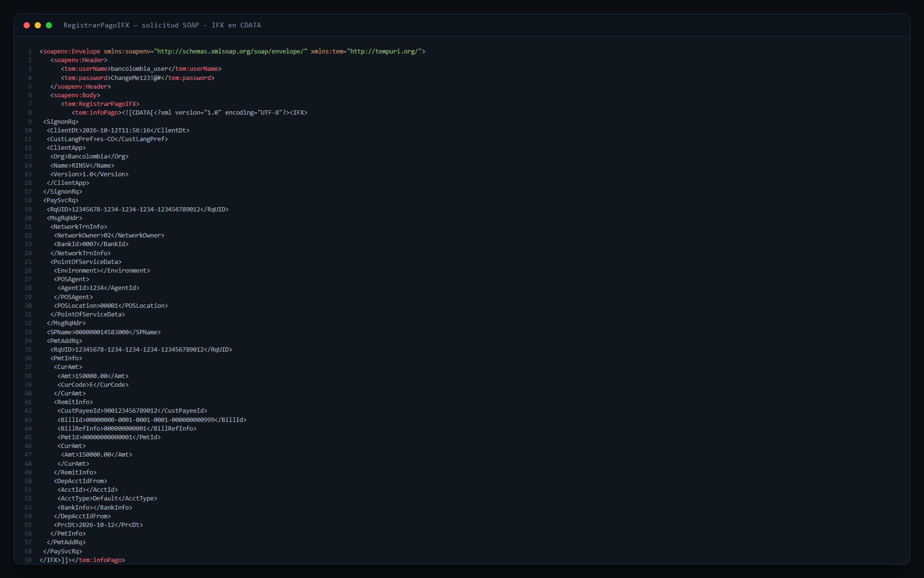924x578 pixels.
Task: Click the username value 'bancolombia_user'
Action: click(140, 69)
